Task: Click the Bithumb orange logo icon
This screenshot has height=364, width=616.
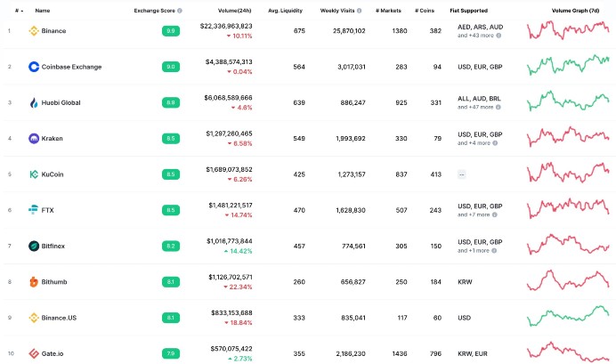Action: click(x=34, y=282)
